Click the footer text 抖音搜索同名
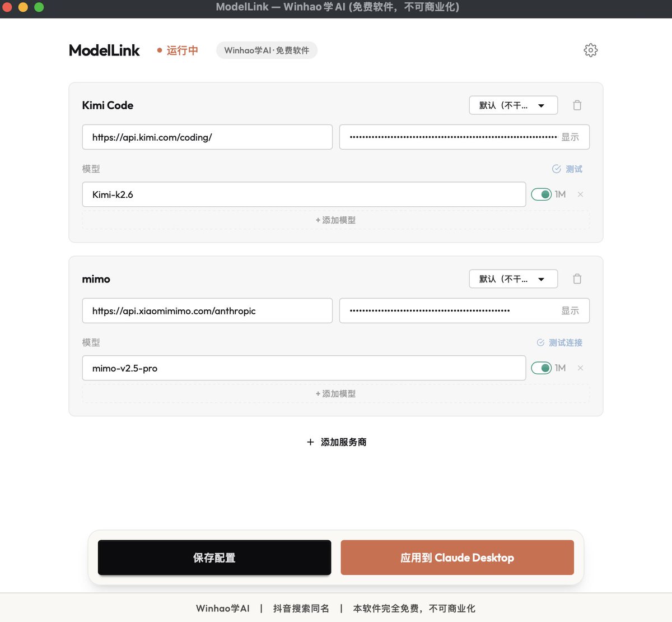The image size is (672, 622). (301, 609)
